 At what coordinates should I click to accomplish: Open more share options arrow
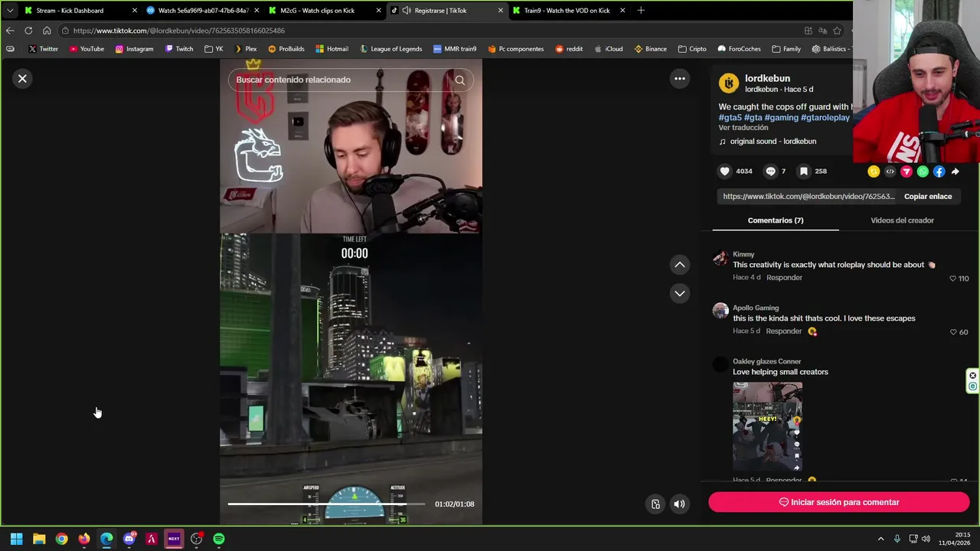pos(955,171)
